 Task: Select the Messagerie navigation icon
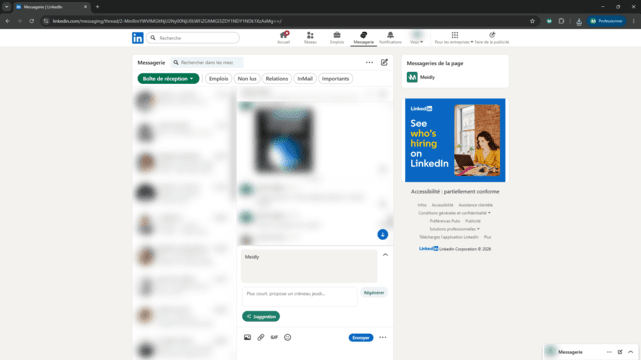[363, 38]
